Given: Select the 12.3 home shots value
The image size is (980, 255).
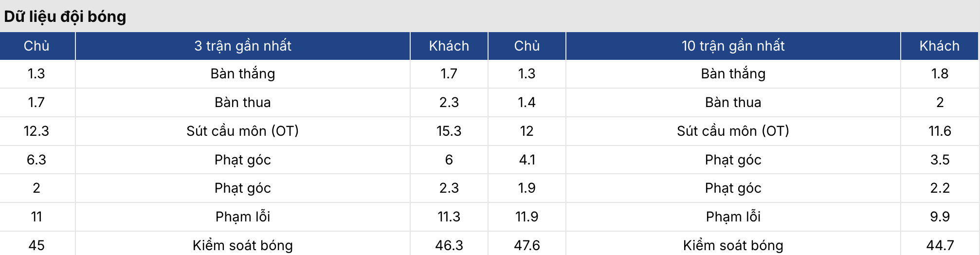Looking at the screenshot, I should coord(36,131).
